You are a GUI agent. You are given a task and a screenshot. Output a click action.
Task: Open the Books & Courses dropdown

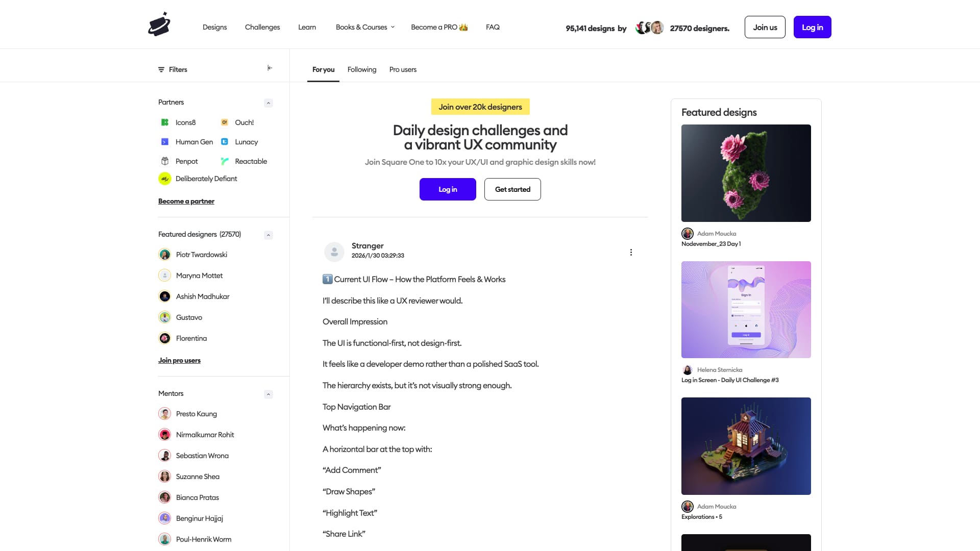(365, 27)
